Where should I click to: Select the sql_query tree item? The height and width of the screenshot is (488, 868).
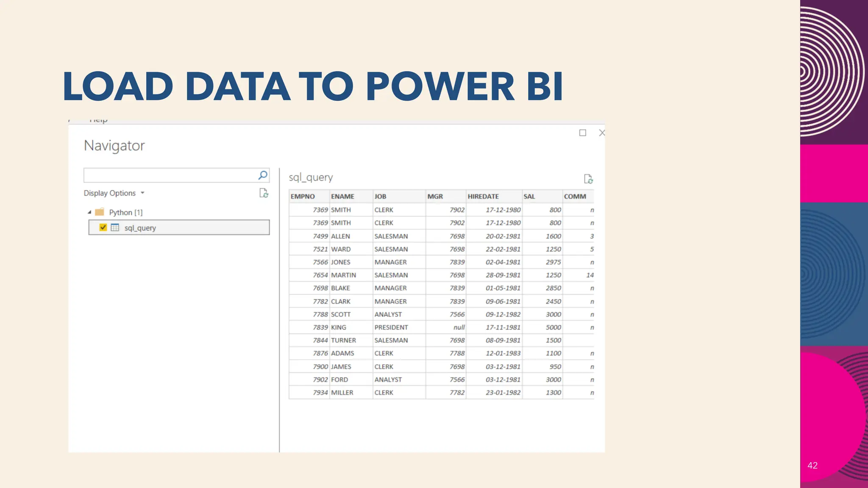click(x=179, y=227)
